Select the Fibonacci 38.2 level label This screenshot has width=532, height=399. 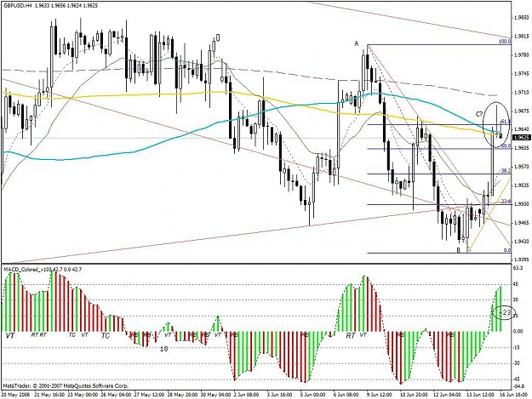[506, 171]
